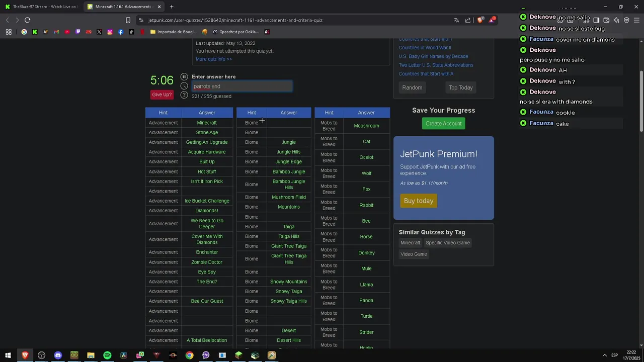Open Instagram bookmark icon

click(x=110, y=32)
